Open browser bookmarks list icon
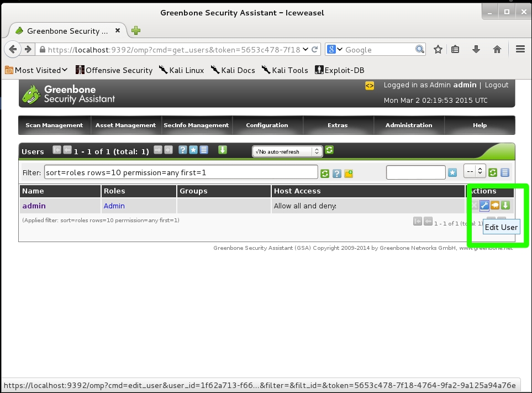The width and height of the screenshot is (532, 393). [x=455, y=50]
